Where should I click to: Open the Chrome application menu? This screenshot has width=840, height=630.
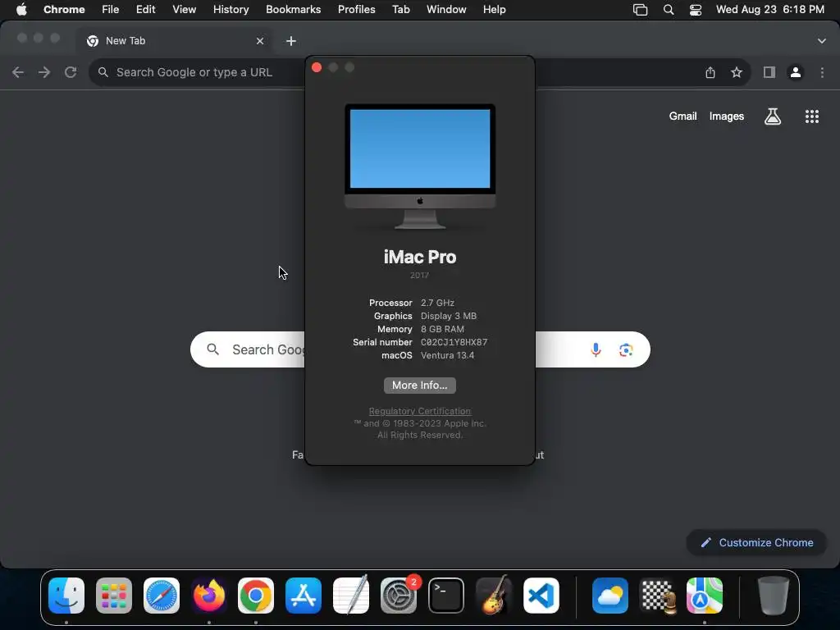point(64,10)
